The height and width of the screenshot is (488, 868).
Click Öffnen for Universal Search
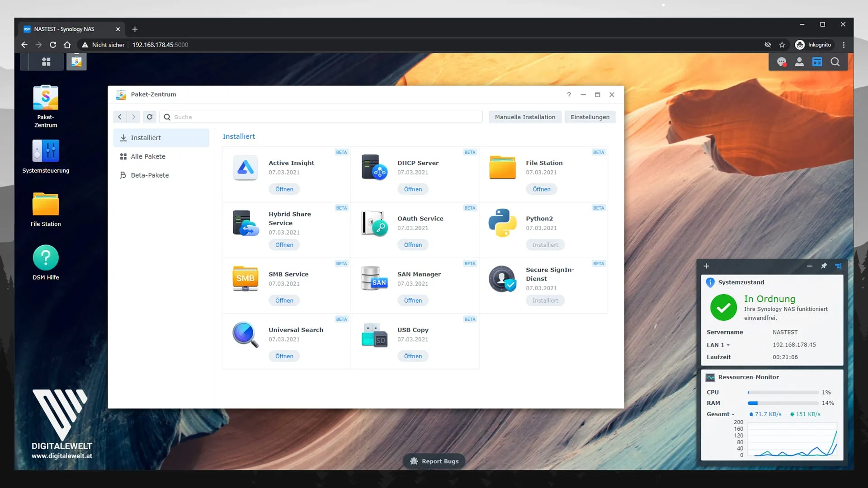pyautogui.click(x=284, y=356)
